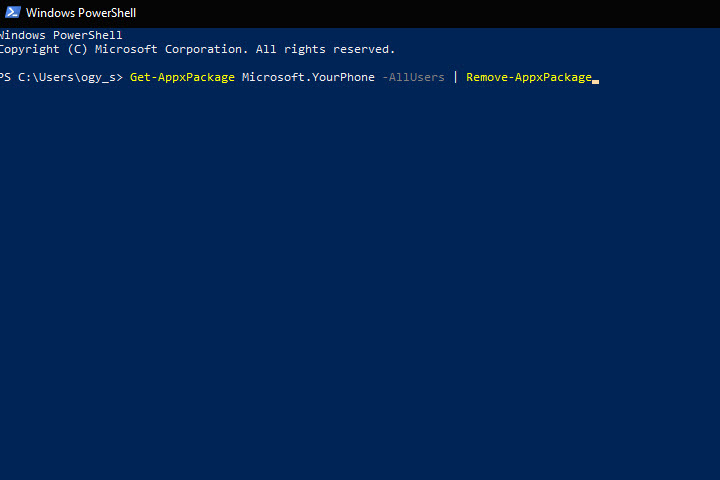Viewport: 720px width, 480px height.
Task: Click the word Microsoft in copyright line
Action: point(126,49)
